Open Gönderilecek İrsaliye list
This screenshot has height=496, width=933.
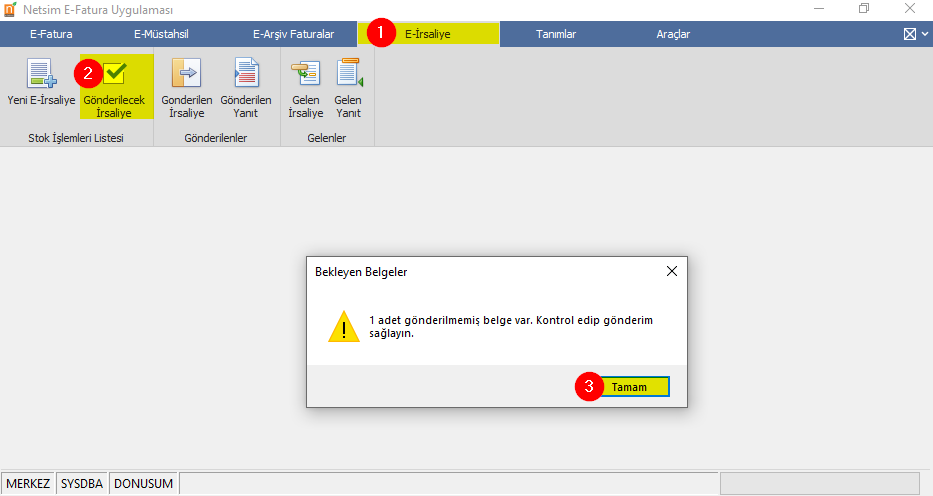(114, 87)
